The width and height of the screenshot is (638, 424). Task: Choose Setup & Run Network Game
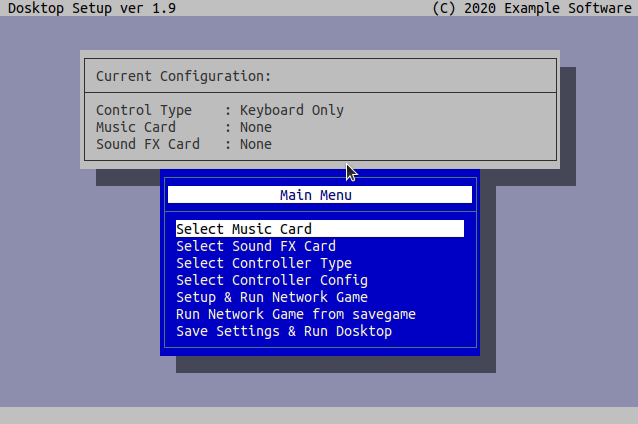click(x=320, y=297)
